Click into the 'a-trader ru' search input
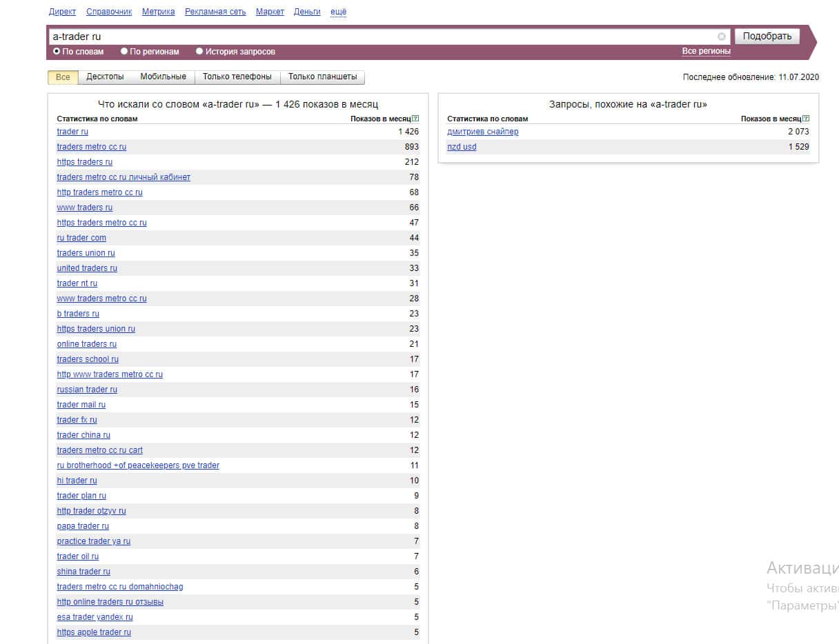 click(379, 37)
